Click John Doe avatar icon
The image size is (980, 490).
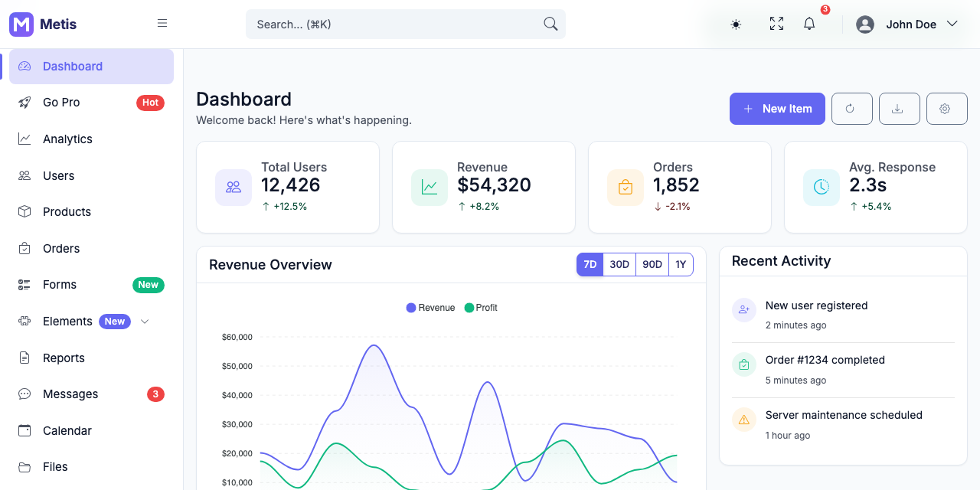point(865,24)
